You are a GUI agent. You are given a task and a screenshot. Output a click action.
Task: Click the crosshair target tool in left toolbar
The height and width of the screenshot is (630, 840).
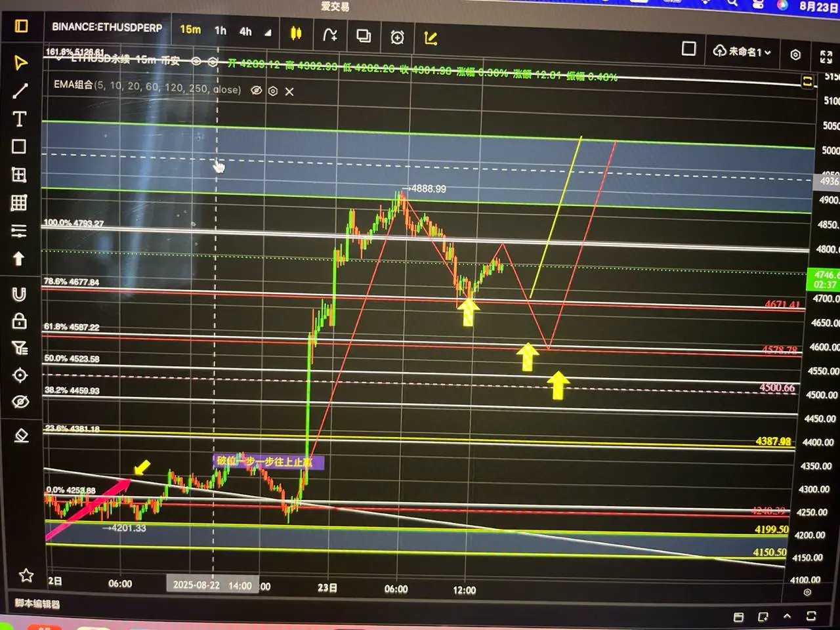tap(20, 375)
